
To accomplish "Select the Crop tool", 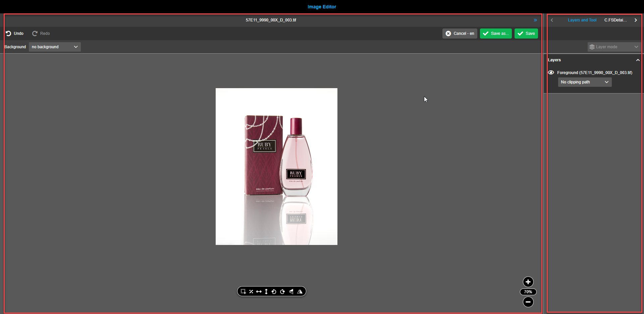I will (243, 291).
